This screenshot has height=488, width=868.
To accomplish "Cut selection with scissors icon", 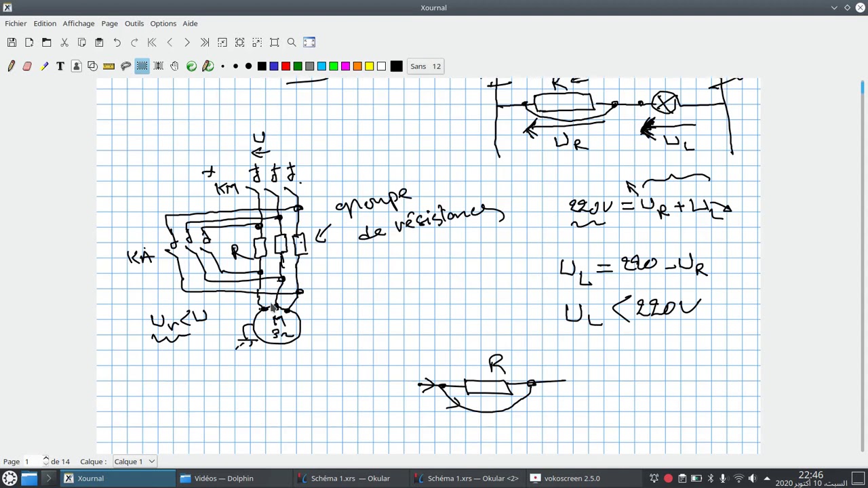I will [x=64, y=43].
